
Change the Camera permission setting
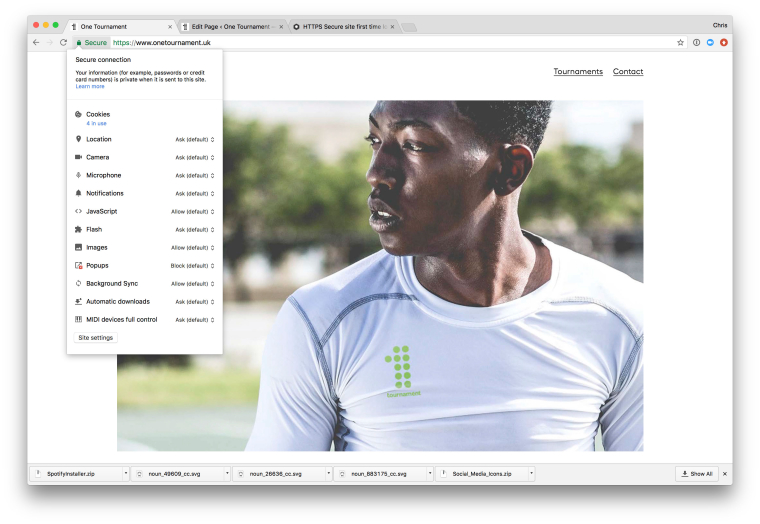[x=195, y=158]
